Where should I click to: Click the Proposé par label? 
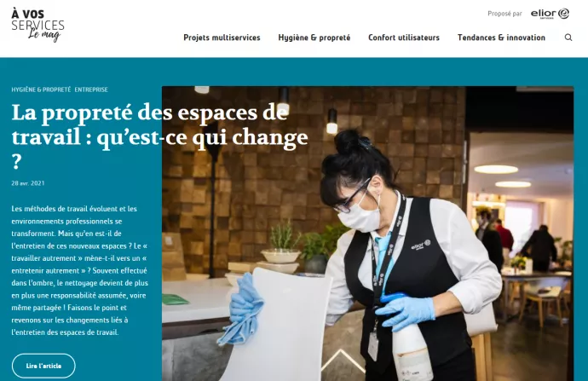[504, 14]
